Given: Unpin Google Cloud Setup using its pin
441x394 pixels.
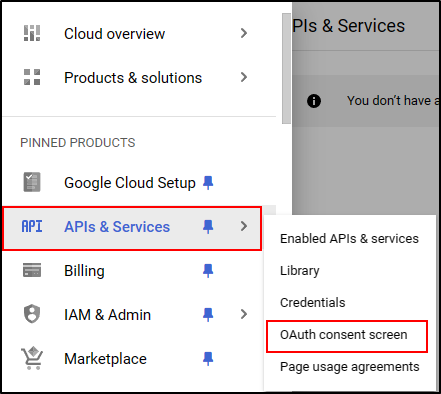Looking at the screenshot, I should 208,183.
